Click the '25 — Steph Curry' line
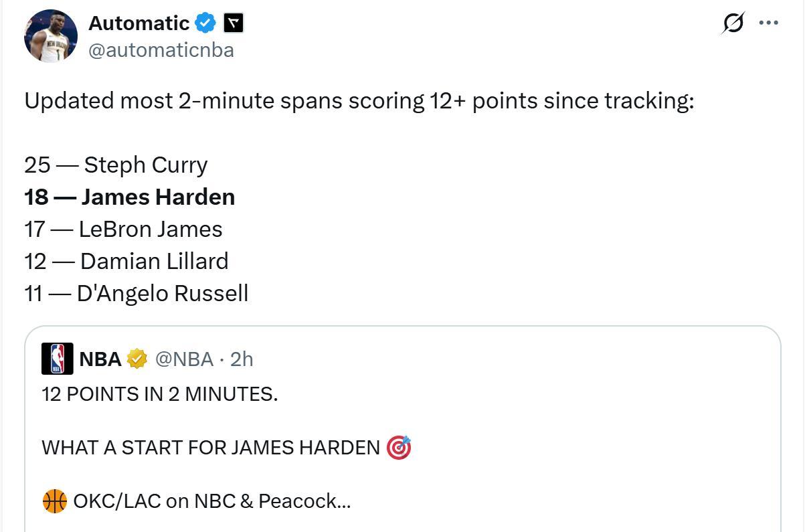The image size is (805, 532). pyautogui.click(x=116, y=165)
